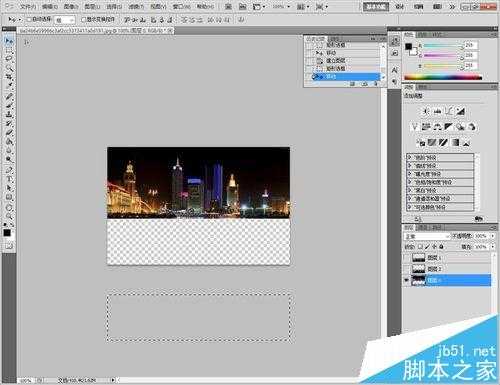Click the R (red) channel slider in Color panel
Screen dimensions: 500x385
click(443, 46)
